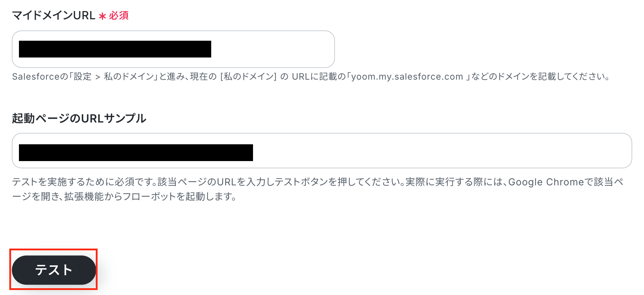The height and width of the screenshot is (295, 644).
Task: Select the masked value in マイドメインURL field
Action: tap(115, 49)
